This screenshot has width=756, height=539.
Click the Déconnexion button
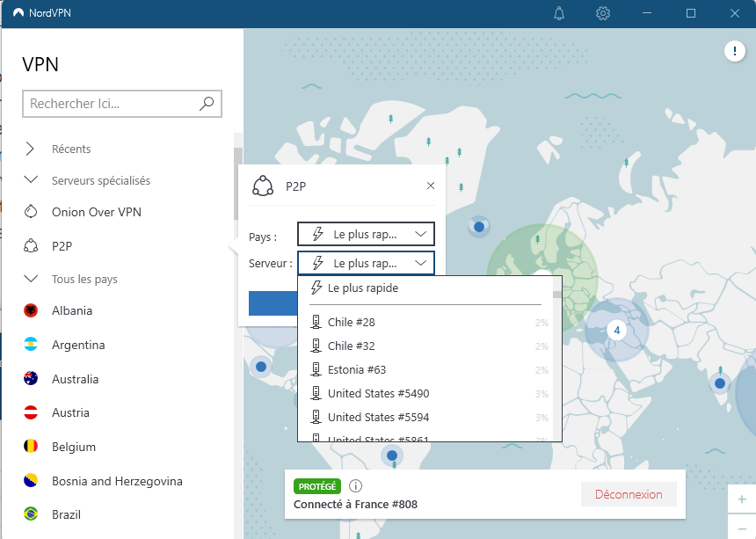click(629, 494)
